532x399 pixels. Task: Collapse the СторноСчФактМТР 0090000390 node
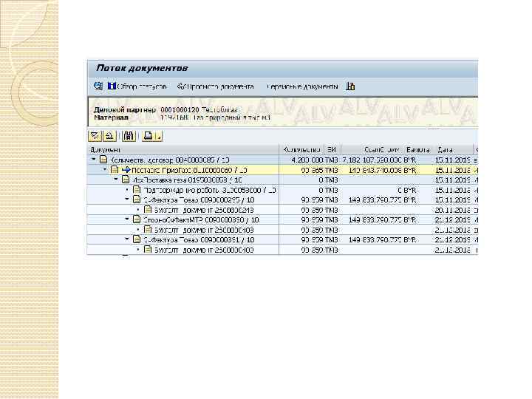click(x=127, y=219)
